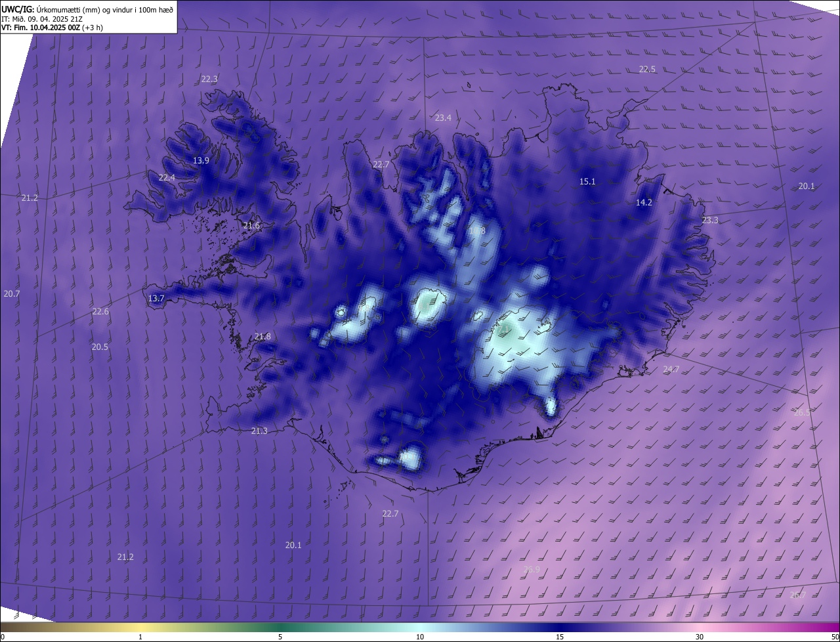840x642 pixels.
Task: Click the colorbar tick label 30
Action: coord(700,637)
